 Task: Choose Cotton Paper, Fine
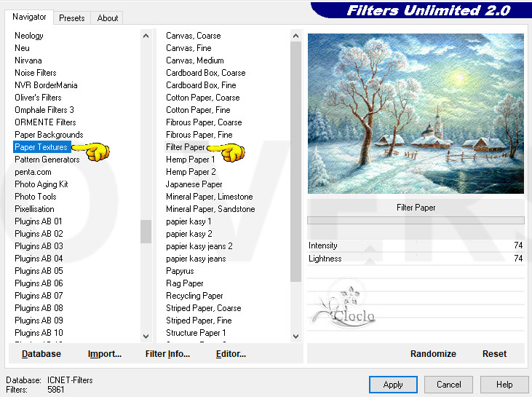click(198, 110)
